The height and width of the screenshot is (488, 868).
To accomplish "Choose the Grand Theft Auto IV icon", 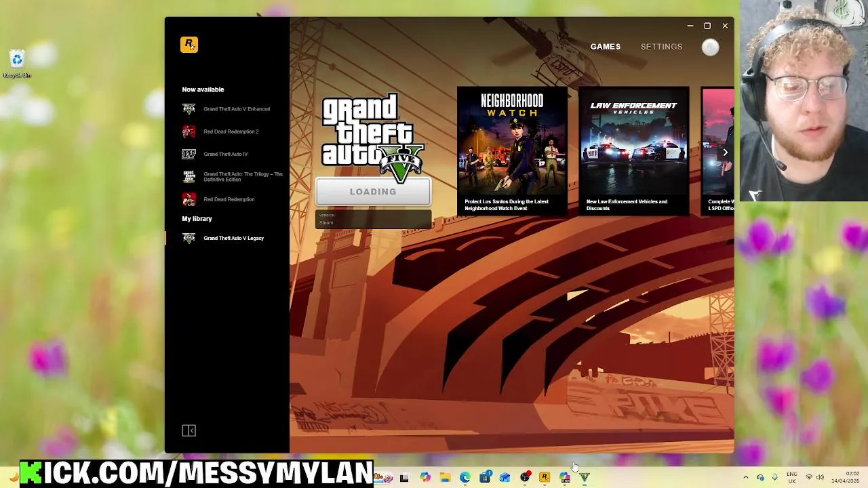I will pos(189,154).
